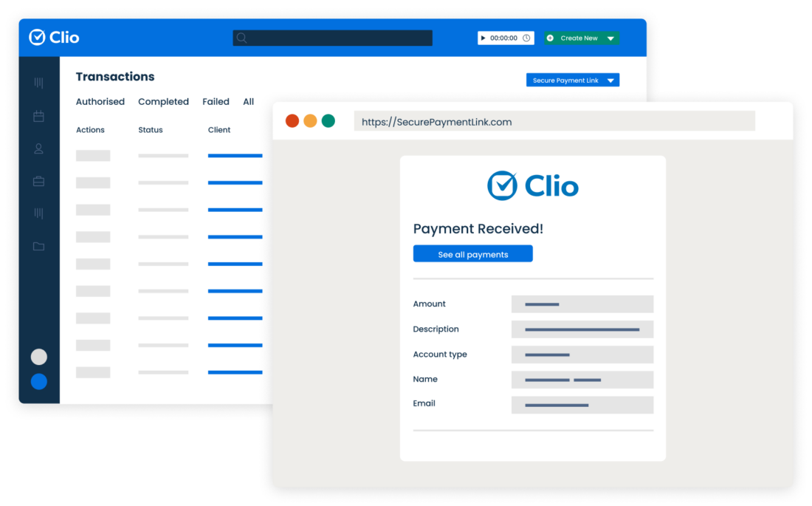Select the Failed tab in Transactions

216,101
